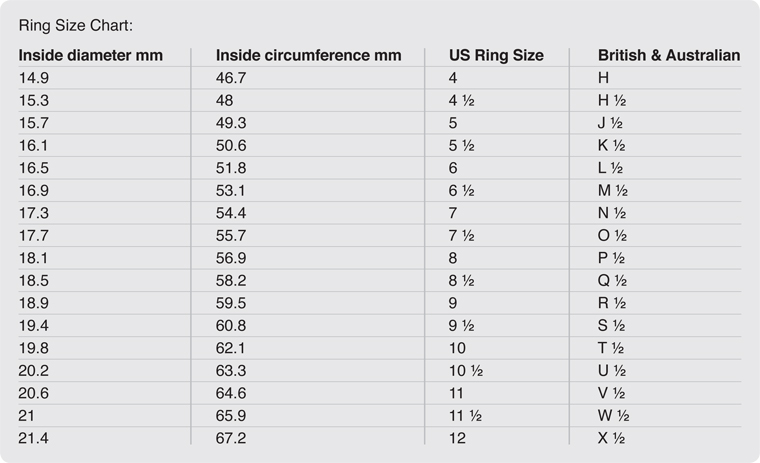760x463 pixels.
Task: Click the 53.1 circumference value
Action: (232, 190)
